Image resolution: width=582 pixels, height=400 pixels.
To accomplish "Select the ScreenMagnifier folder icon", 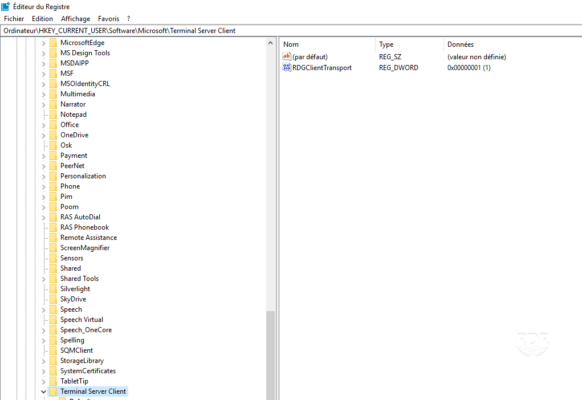I will (x=53, y=248).
